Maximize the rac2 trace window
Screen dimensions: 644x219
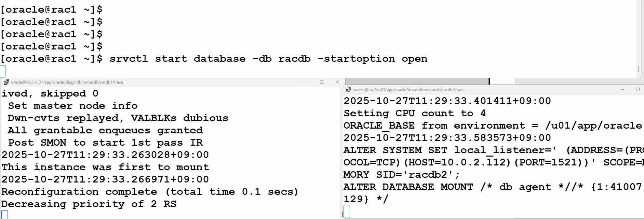638,89
